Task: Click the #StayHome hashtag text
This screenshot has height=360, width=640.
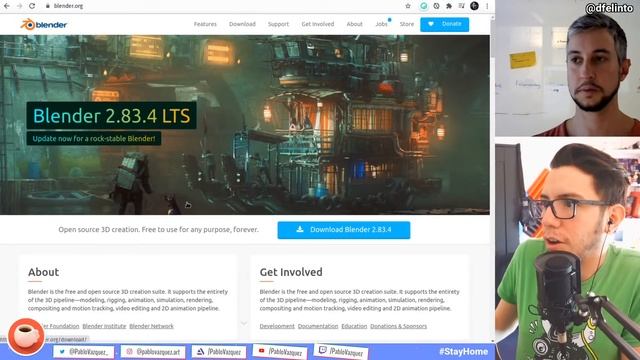Action: [463, 351]
